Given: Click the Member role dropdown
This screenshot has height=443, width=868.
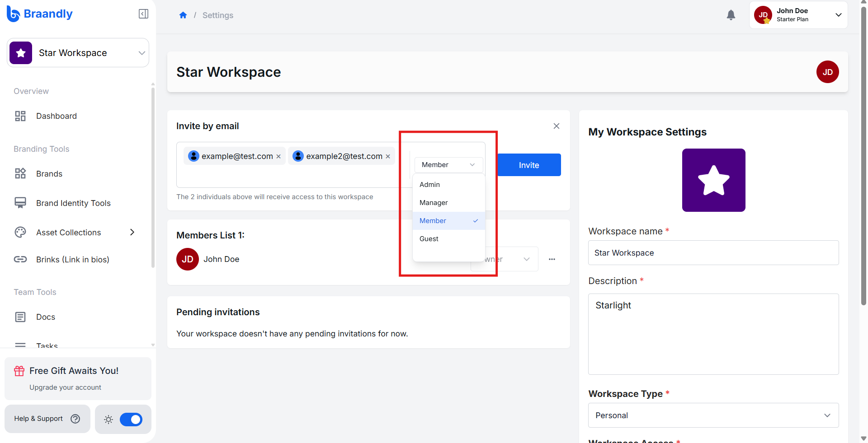Looking at the screenshot, I should [448, 165].
